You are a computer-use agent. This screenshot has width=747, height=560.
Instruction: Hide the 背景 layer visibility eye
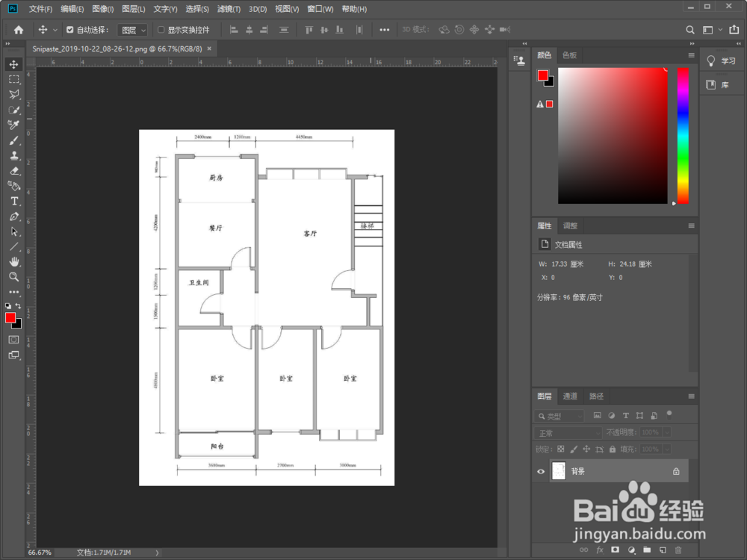pyautogui.click(x=542, y=470)
